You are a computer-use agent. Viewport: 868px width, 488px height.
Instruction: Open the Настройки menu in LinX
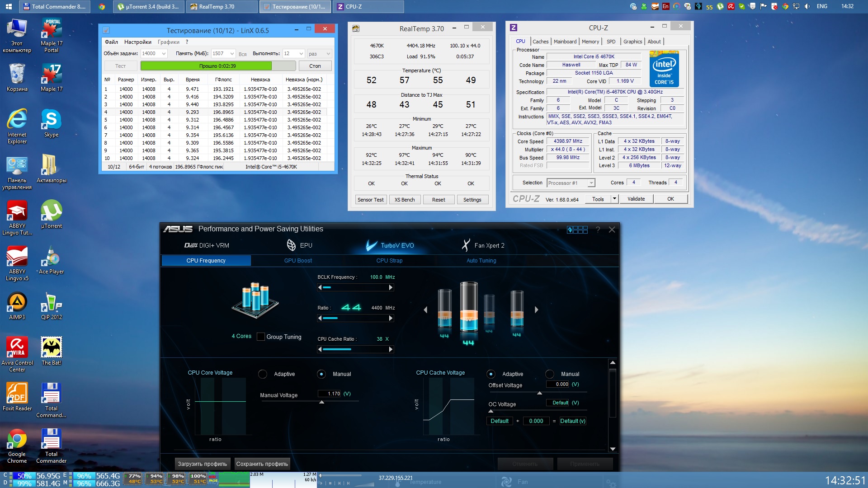click(137, 42)
